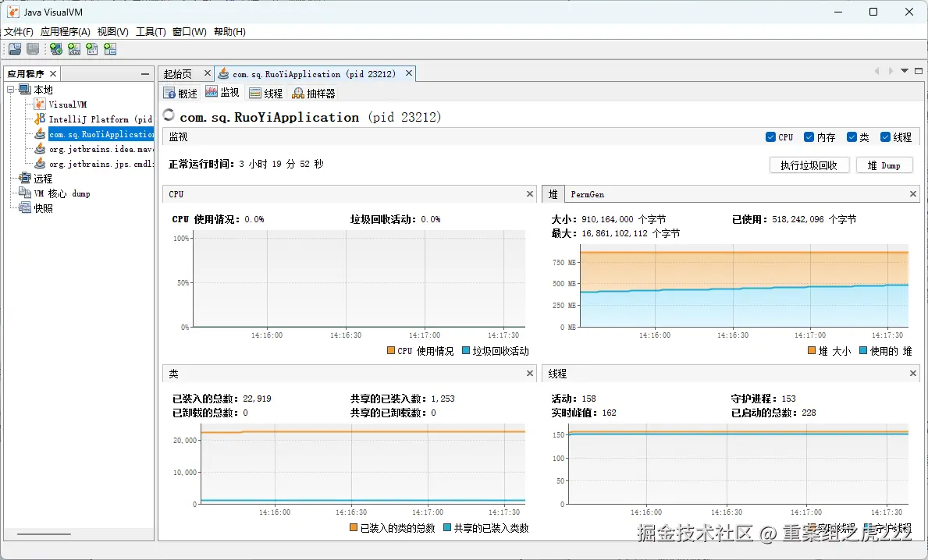Click the blue 使用的 堆 legend swatch
This screenshot has width=928, height=560.
(863, 351)
